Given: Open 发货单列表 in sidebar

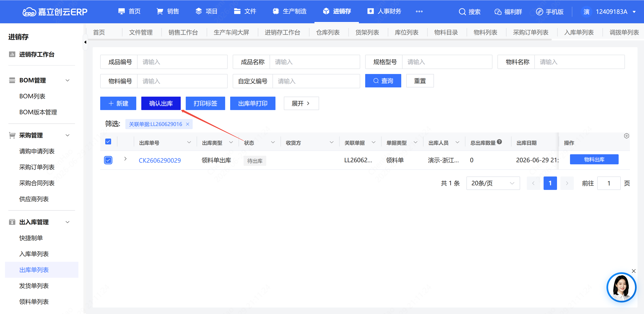Looking at the screenshot, I should click(x=34, y=286).
